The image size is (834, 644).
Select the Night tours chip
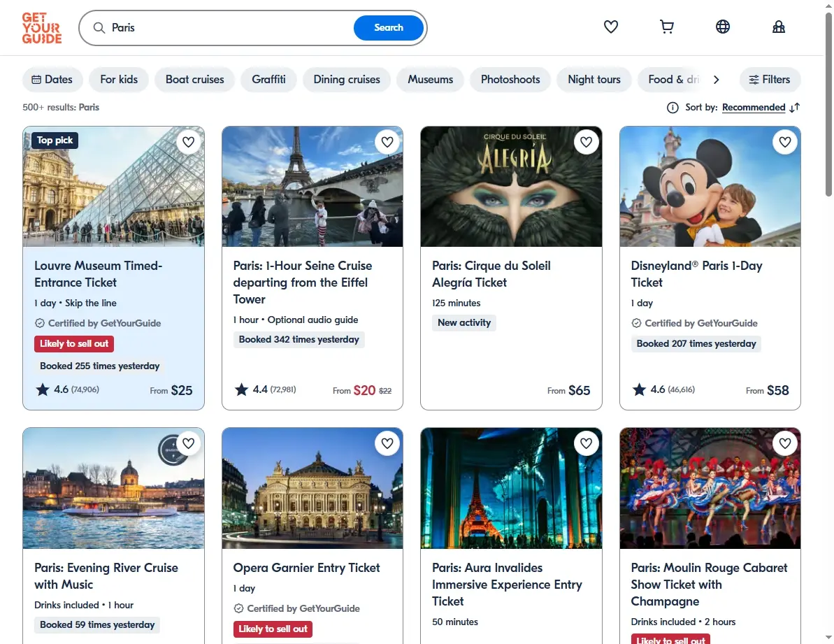click(x=594, y=79)
